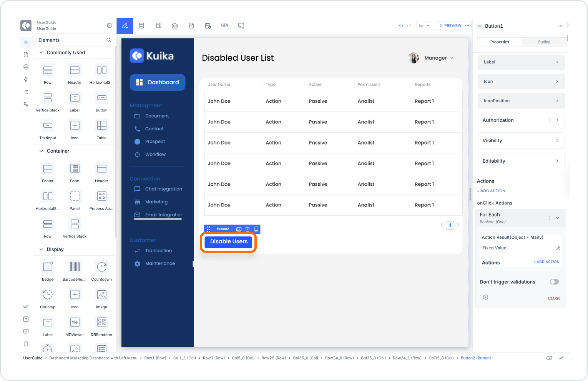Duplicate Button2 with copy icon
588x381 pixels.
(256, 229)
